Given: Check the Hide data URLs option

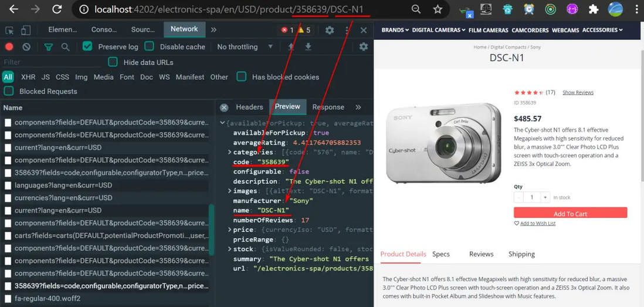Looking at the screenshot, I should coord(113,62).
